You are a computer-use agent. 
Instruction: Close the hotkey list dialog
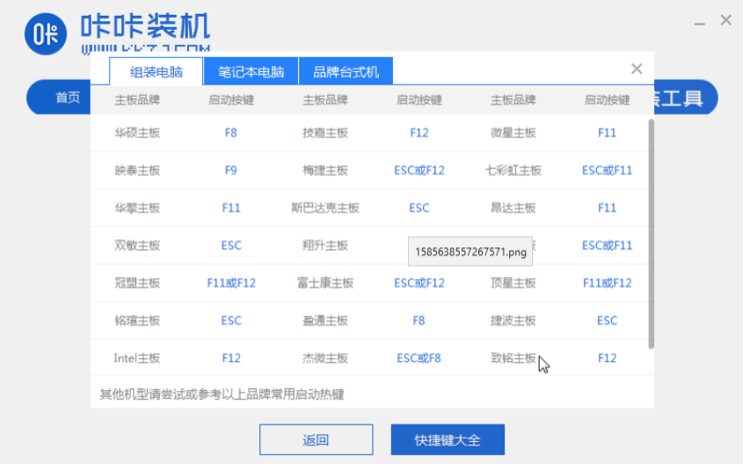click(636, 69)
